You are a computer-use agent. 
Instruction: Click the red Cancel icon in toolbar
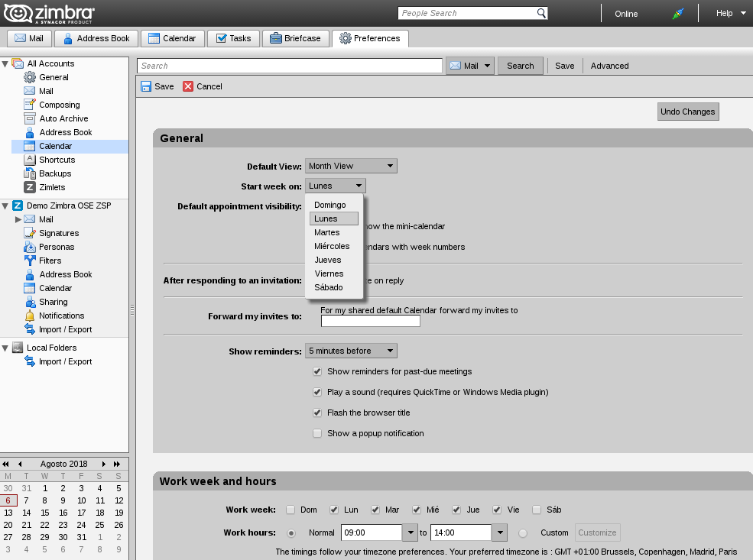coord(188,86)
